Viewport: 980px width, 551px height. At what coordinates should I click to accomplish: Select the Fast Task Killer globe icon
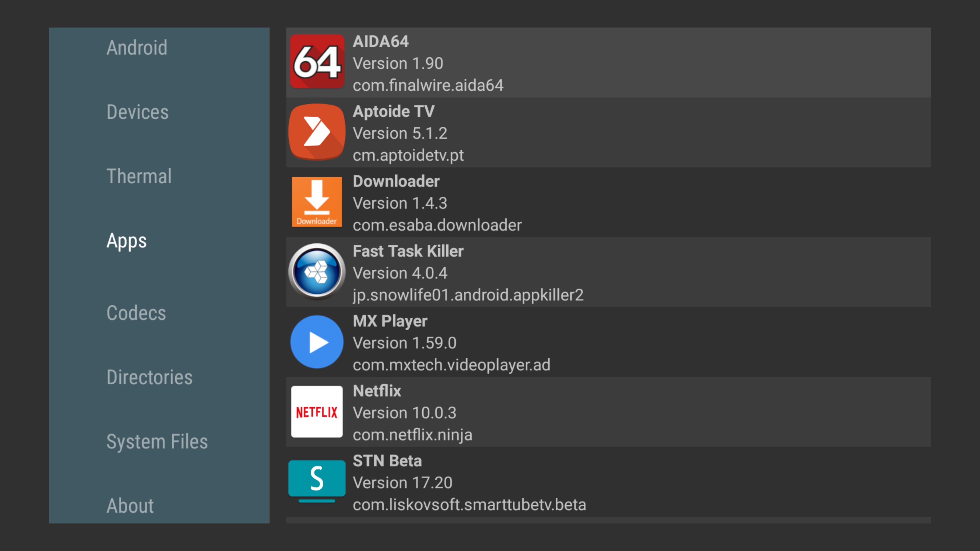pyautogui.click(x=317, y=272)
